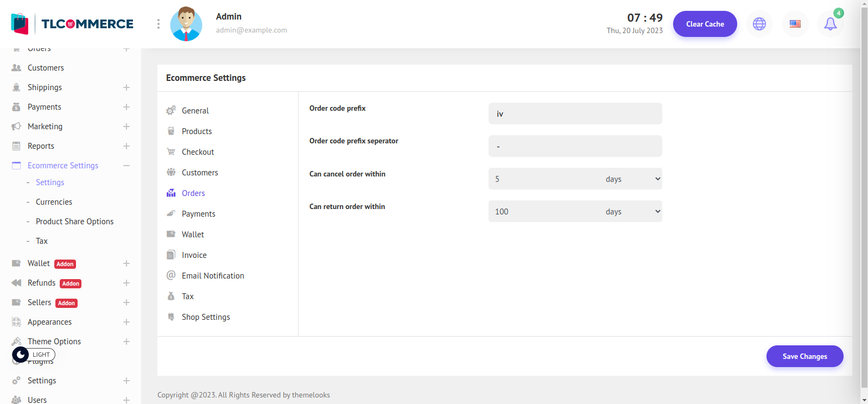Open the return order days unit dropdown
Image resolution: width=868 pixels, height=404 pixels.
click(632, 212)
